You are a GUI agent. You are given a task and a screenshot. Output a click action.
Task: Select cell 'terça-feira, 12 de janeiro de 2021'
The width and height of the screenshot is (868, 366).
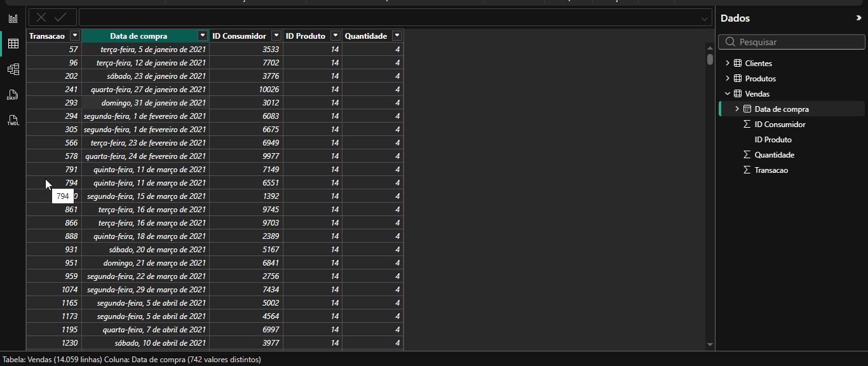(146, 62)
